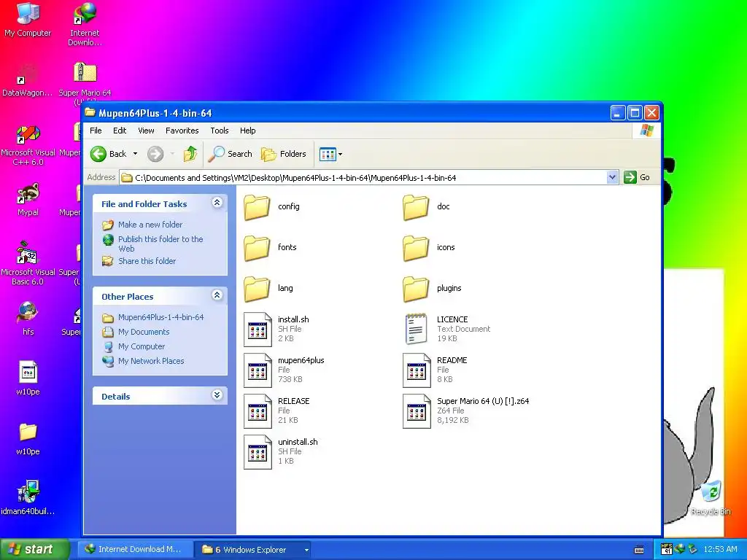Viewport: 747px width, 560px height.
Task: Open Mupen64Plus-1-4-bin-64 link in Other Places
Action: pos(160,317)
